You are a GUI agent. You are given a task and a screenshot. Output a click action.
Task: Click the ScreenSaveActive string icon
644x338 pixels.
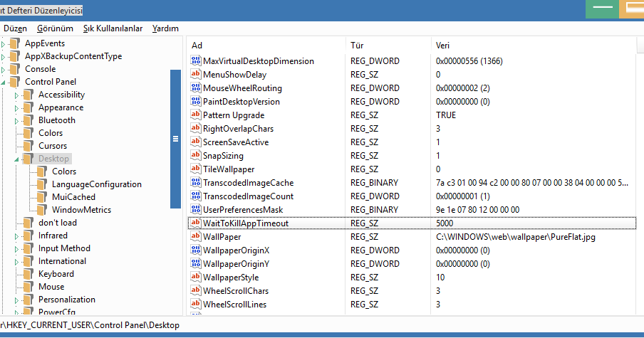[195, 142]
